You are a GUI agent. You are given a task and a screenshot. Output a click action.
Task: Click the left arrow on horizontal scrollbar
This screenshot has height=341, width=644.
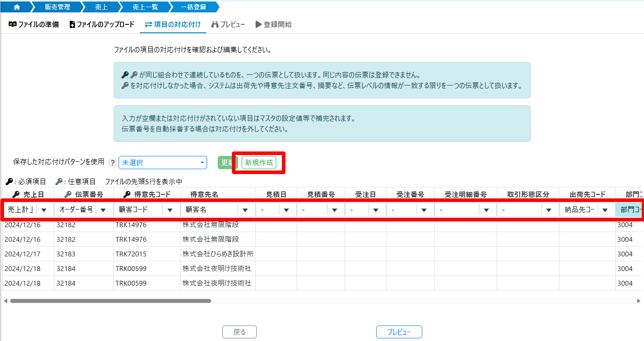tap(5, 301)
